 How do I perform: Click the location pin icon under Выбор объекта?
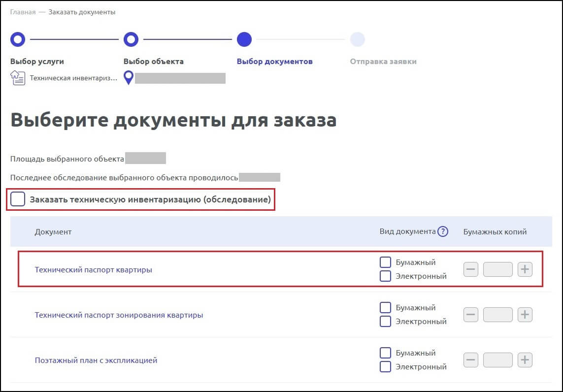point(130,78)
